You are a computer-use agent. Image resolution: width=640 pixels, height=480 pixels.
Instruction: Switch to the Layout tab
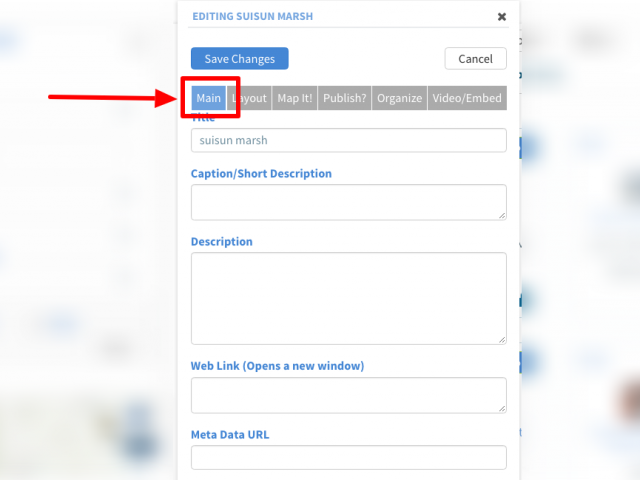(x=249, y=98)
